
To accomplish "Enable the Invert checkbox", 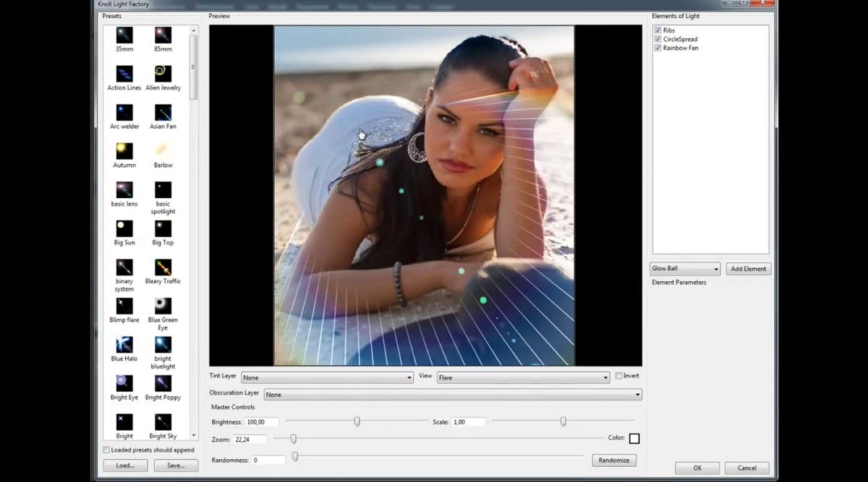I will [618, 376].
